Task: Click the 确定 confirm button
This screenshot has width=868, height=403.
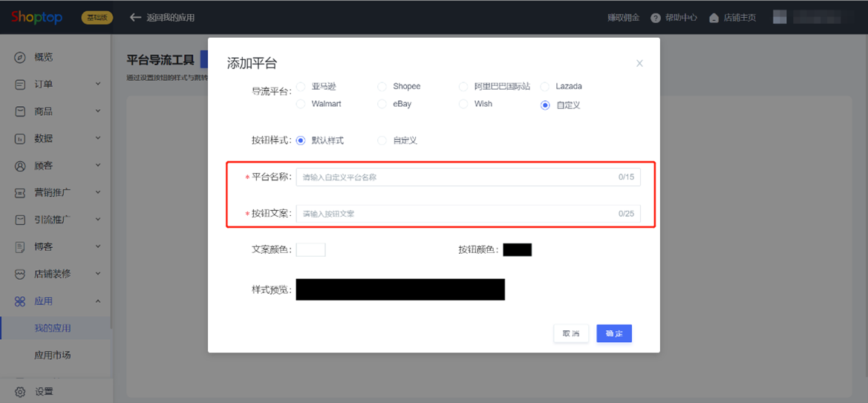Action: click(614, 333)
